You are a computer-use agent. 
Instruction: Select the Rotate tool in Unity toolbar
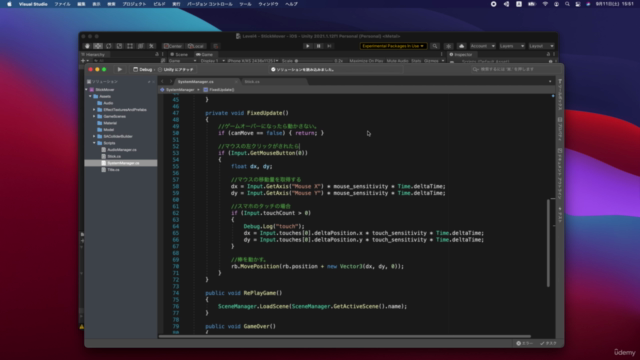[109, 46]
